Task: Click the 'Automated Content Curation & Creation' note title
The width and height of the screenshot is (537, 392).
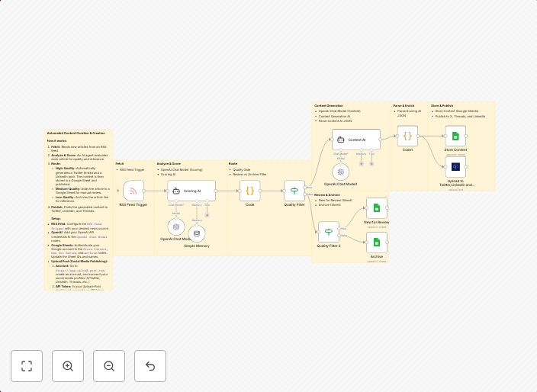Action: (76, 133)
